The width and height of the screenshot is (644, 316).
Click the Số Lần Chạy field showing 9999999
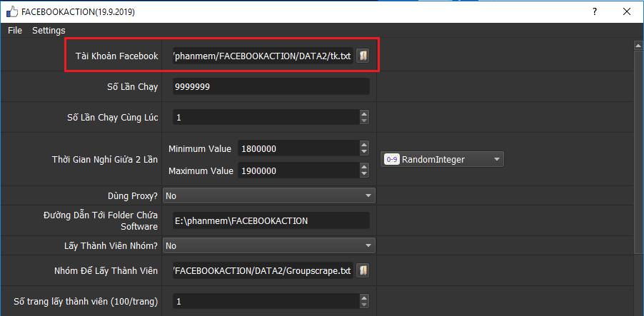click(271, 86)
